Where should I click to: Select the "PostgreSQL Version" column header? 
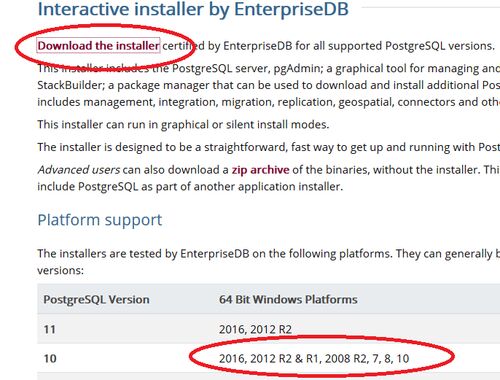(96, 299)
